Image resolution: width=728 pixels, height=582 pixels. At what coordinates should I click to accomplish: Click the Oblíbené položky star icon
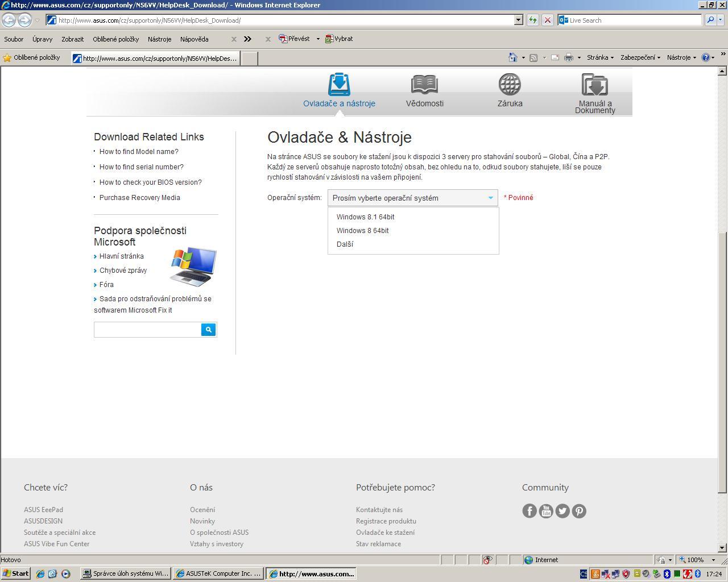pyautogui.click(x=7, y=57)
